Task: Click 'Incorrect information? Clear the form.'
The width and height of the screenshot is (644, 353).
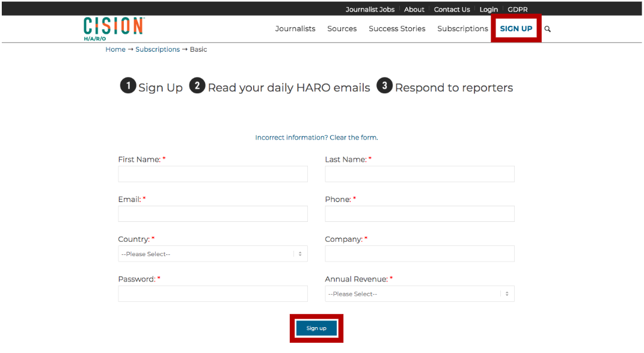Action: tap(316, 138)
